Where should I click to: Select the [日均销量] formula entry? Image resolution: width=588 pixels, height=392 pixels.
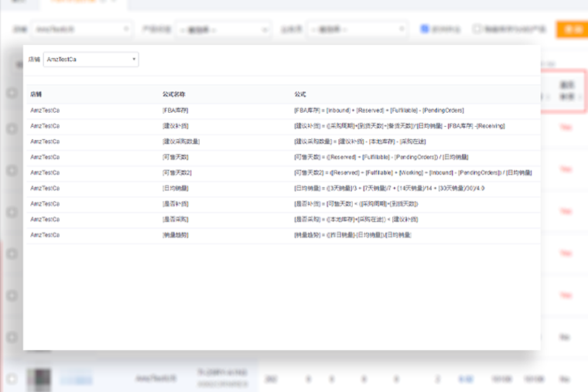tap(283, 188)
